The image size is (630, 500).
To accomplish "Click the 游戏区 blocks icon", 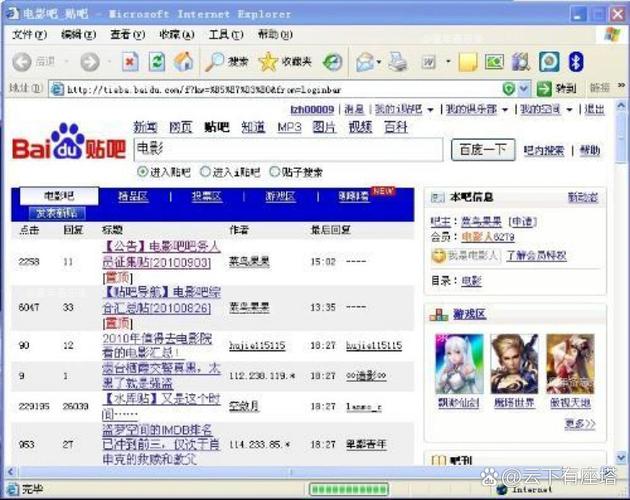I will (438, 314).
